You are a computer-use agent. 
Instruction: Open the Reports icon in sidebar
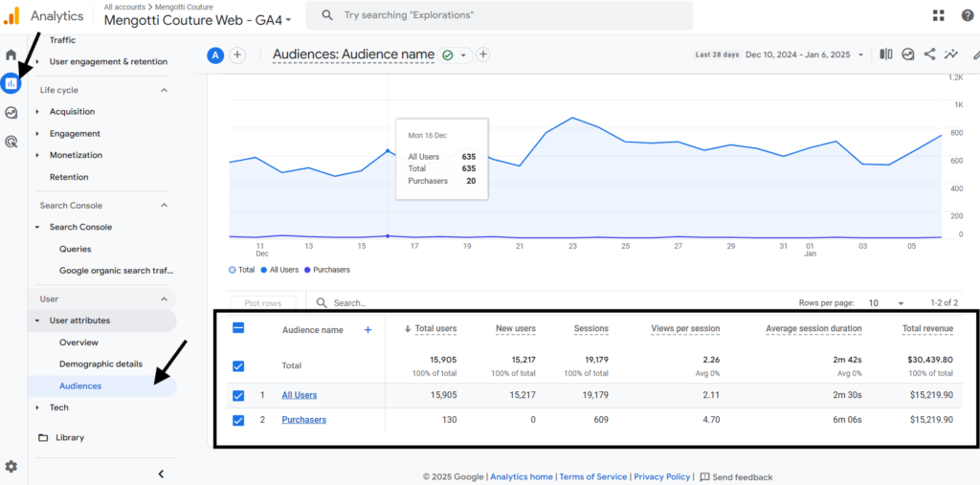tap(11, 82)
